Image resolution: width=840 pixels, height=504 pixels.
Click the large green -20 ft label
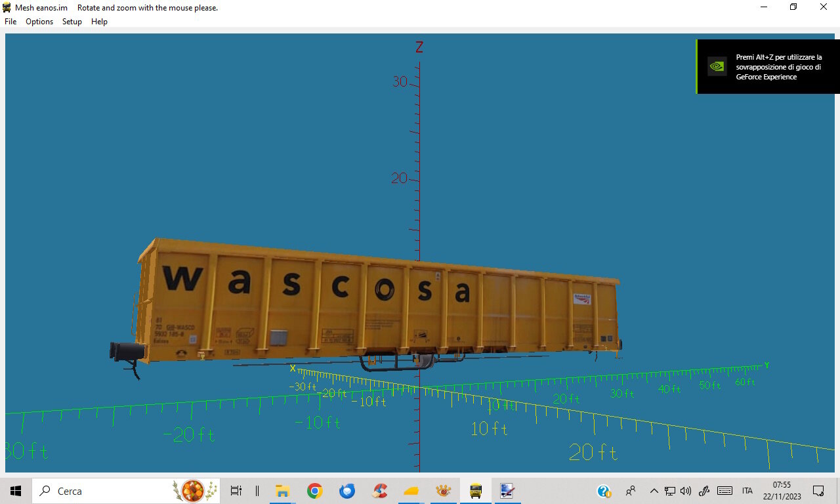[189, 434]
